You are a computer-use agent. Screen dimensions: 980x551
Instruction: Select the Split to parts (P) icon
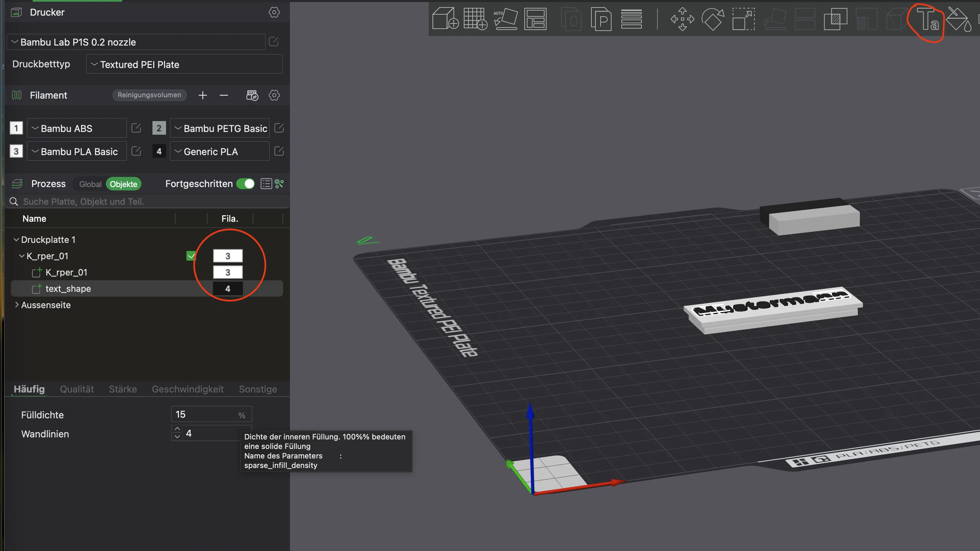pos(601,18)
